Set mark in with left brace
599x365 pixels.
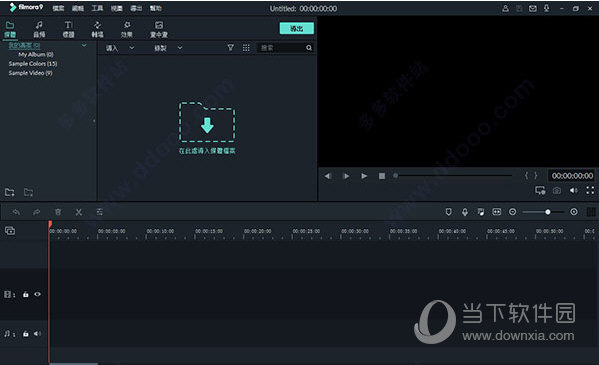tap(526, 175)
